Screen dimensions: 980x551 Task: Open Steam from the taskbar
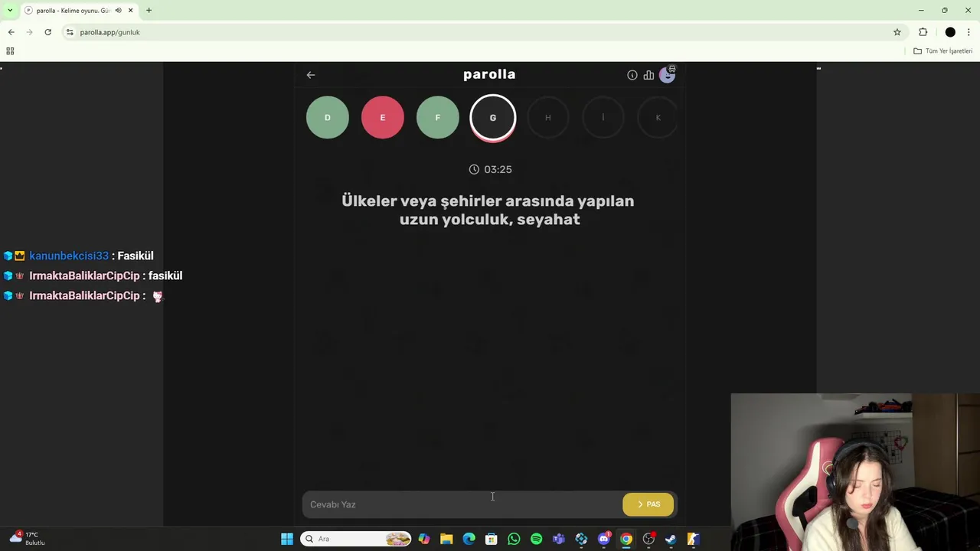(671, 539)
